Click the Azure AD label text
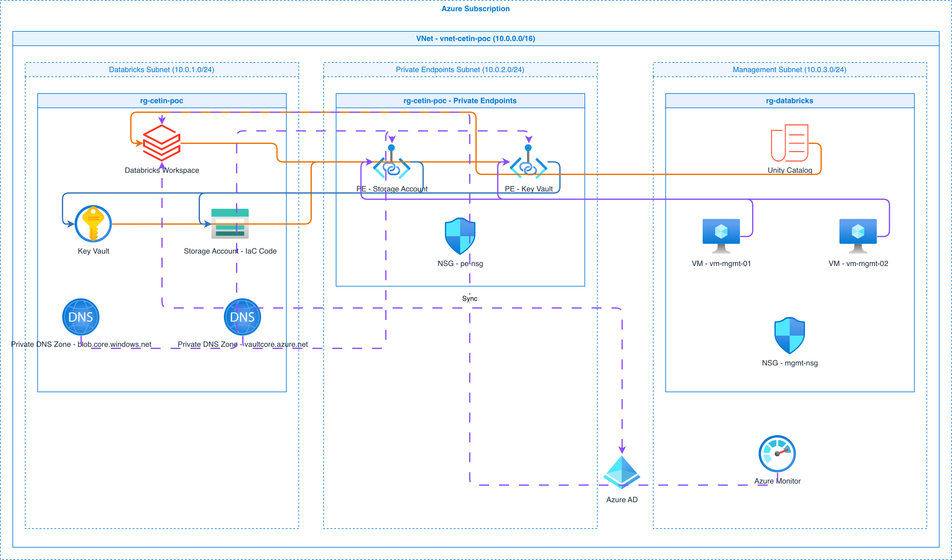This screenshot has height=560, width=952. (622, 500)
